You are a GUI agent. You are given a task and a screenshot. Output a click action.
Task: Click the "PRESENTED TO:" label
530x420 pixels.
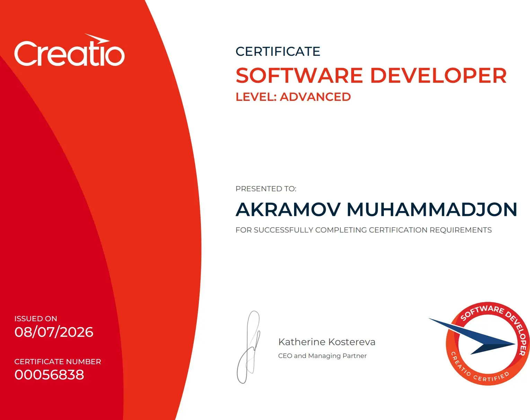click(266, 189)
